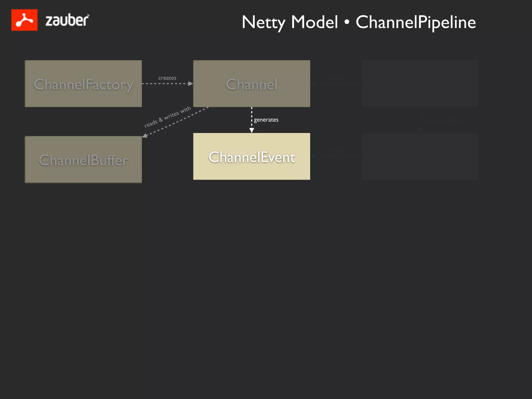Select the highlighted ChannelEvent box
532x399 pixels.
click(251, 156)
